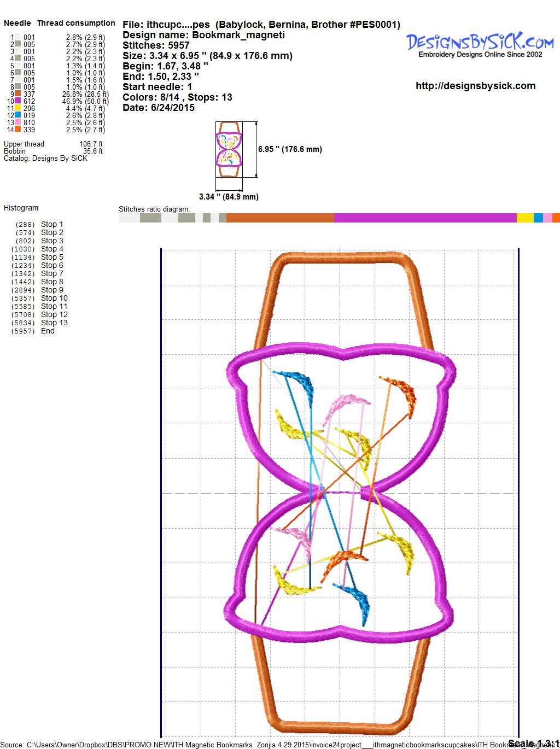Pick needle 11 yellow swatch 206

(x=18, y=109)
